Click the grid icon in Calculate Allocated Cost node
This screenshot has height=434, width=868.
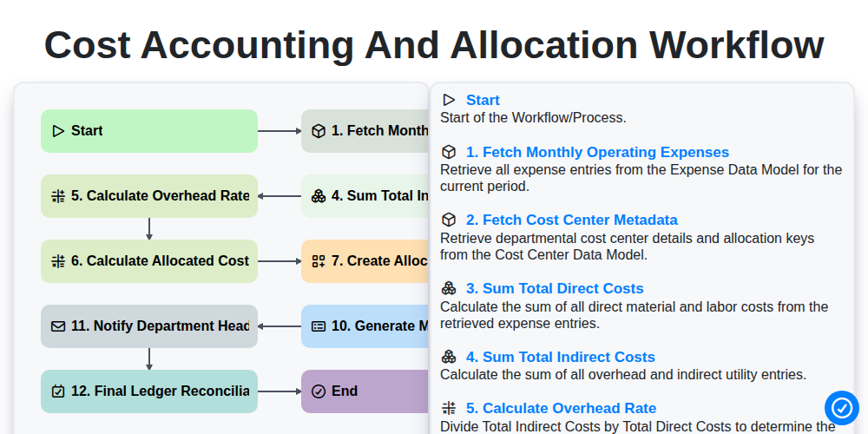click(58, 261)
